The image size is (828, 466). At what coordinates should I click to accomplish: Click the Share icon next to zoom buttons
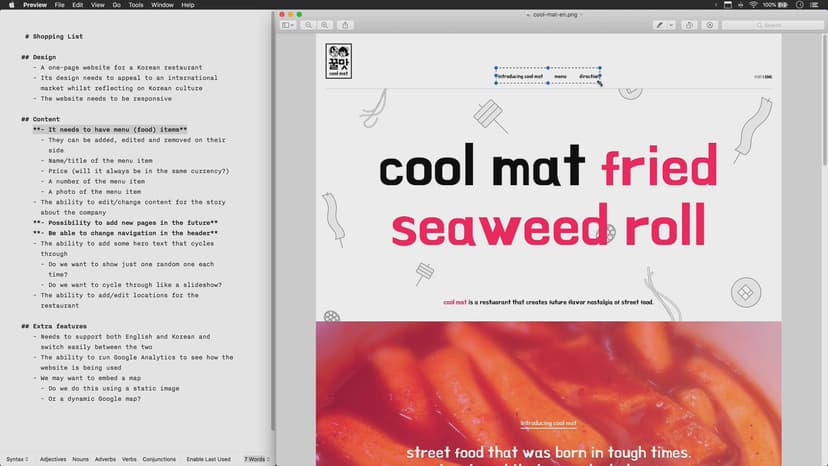click(346, 25)
